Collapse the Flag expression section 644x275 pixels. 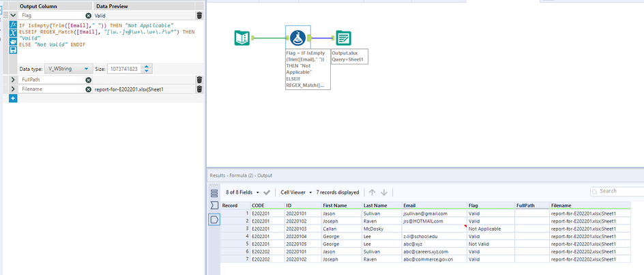[x=14, y=15]
